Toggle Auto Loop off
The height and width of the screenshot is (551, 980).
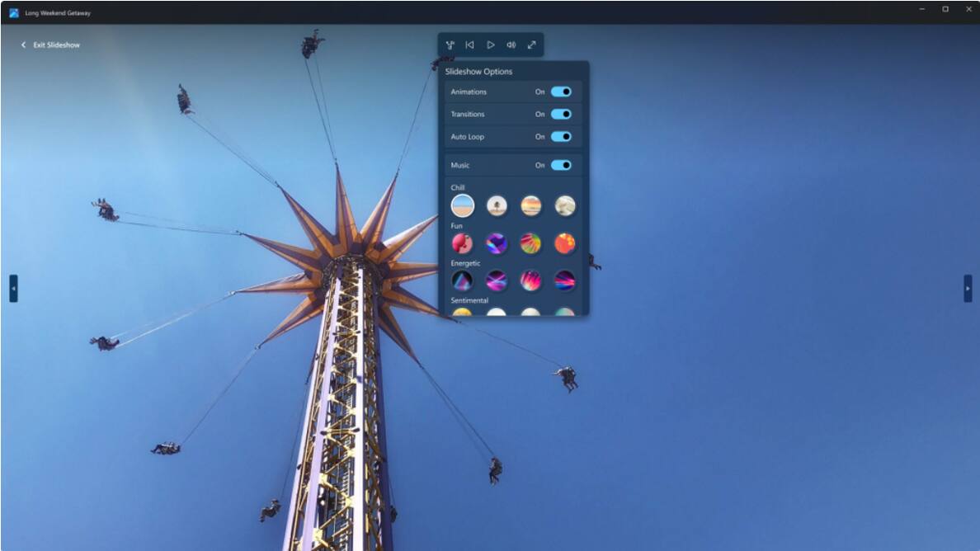pyautogui.click(x=561, y=136)
